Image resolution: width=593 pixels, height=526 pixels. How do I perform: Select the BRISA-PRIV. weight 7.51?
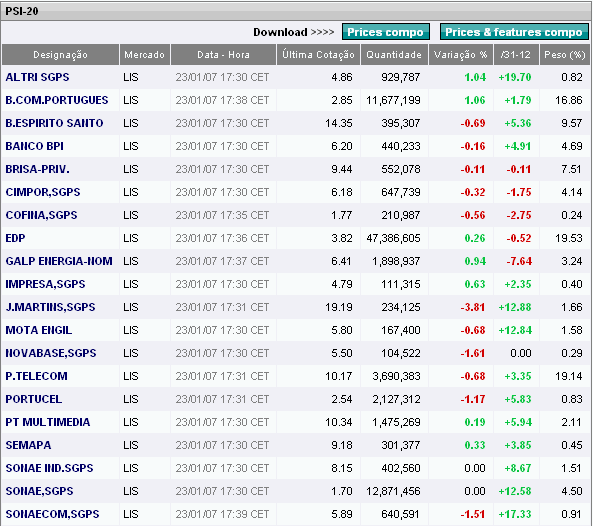point(571,169)
